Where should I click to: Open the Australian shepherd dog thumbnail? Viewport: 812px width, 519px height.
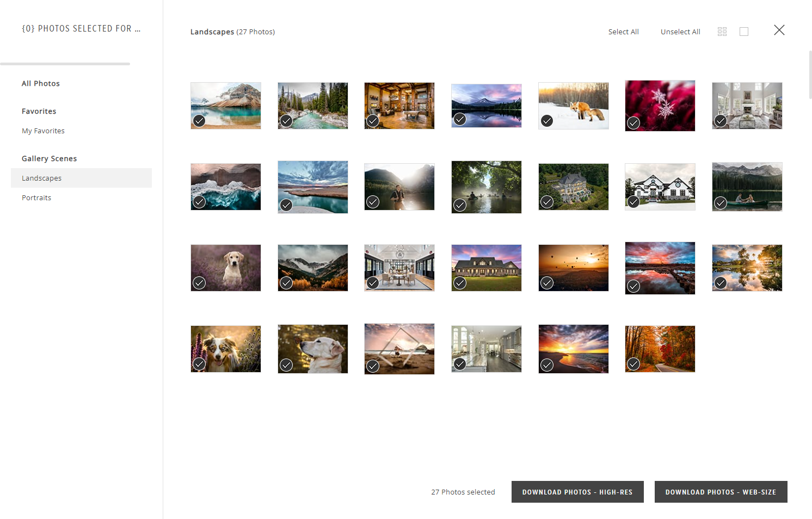click(226, 349)
